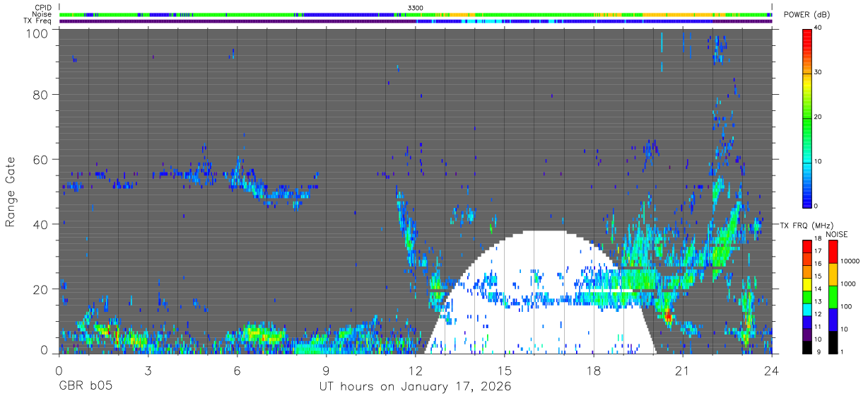Click the NOISE legend title
Screen dimensions: 868x401
point(837,234)
